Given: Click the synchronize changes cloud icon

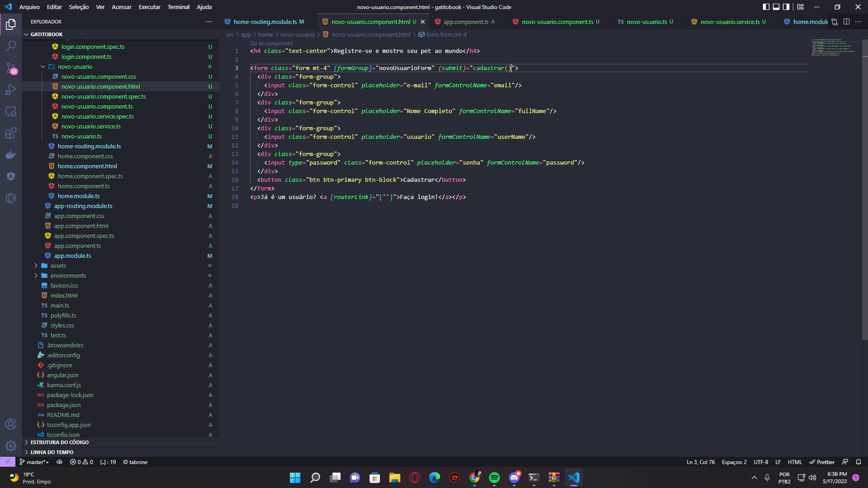Looking at the screenshot, I should pyautogui.click(x=59, y=462).
